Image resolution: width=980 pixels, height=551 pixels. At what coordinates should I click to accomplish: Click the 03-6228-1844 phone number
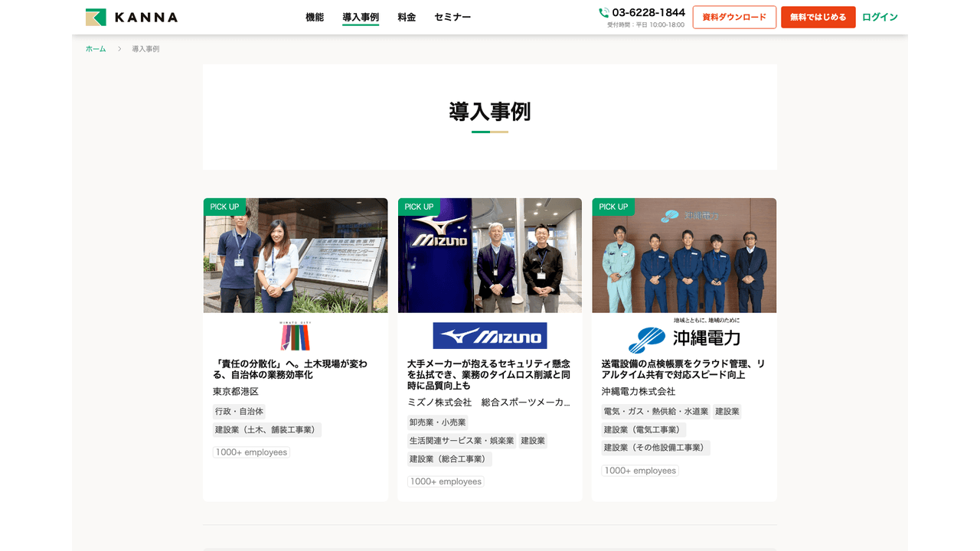point(648,12)
